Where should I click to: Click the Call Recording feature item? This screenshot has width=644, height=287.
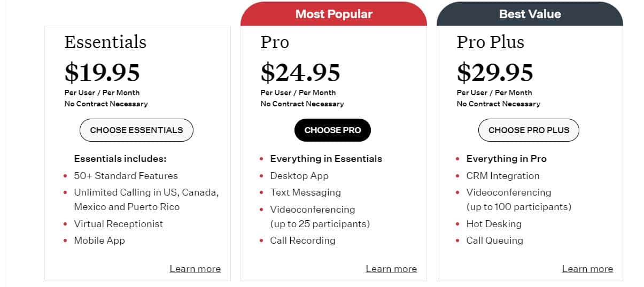(x=302, y=241)
